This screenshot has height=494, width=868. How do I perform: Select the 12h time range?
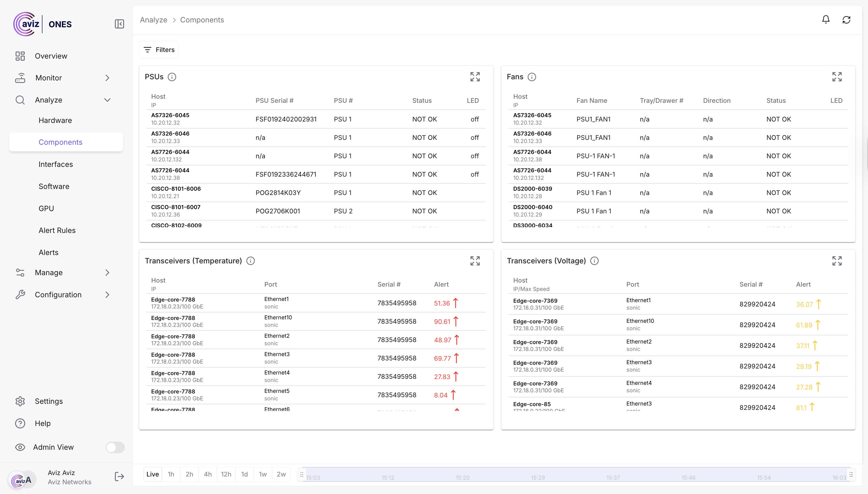(226, 474)
